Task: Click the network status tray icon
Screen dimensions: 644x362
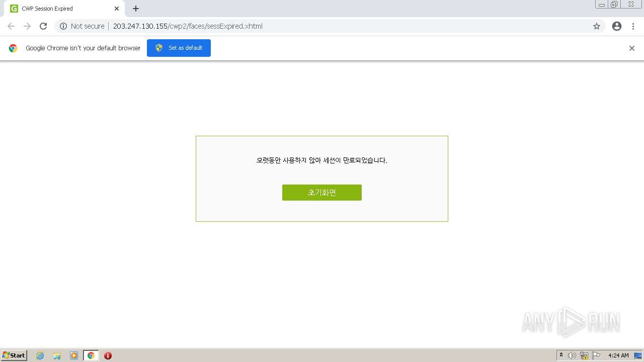Action: [584, 355]
